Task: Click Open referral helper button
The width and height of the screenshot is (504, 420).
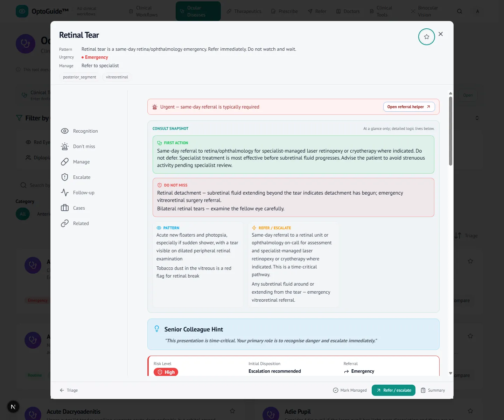Action: 409,107
